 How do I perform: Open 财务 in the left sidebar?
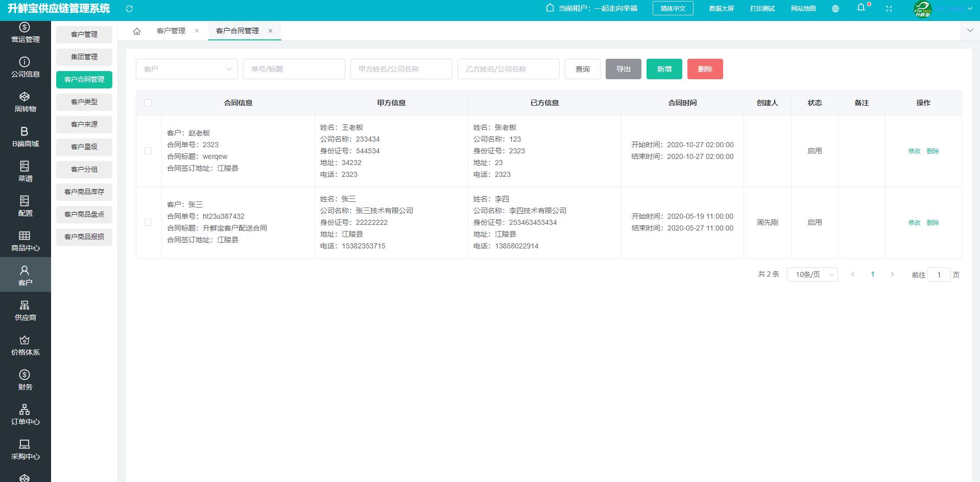click(25, 380)
